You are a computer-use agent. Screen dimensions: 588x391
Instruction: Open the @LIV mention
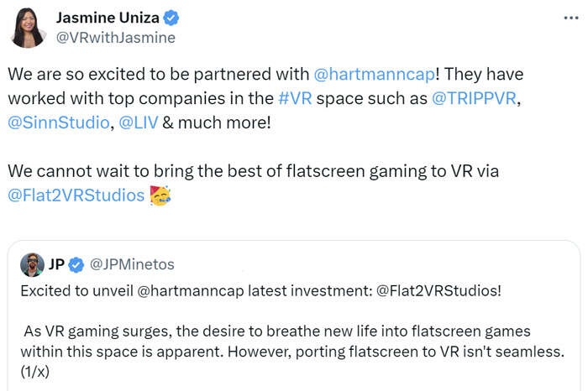pyautogui.click(x=137, y=123)
